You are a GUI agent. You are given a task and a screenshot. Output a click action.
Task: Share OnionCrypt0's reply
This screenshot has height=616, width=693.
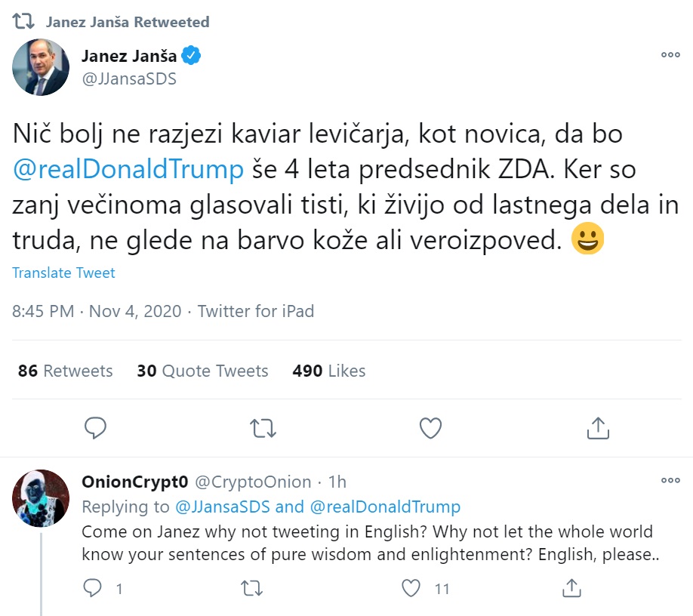[571, 587]
